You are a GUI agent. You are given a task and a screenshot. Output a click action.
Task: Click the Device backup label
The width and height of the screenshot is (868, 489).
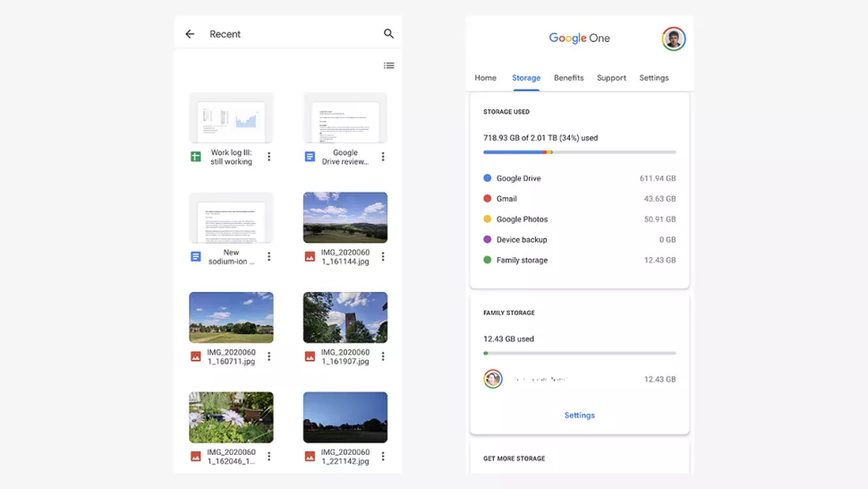click(522, 240)
